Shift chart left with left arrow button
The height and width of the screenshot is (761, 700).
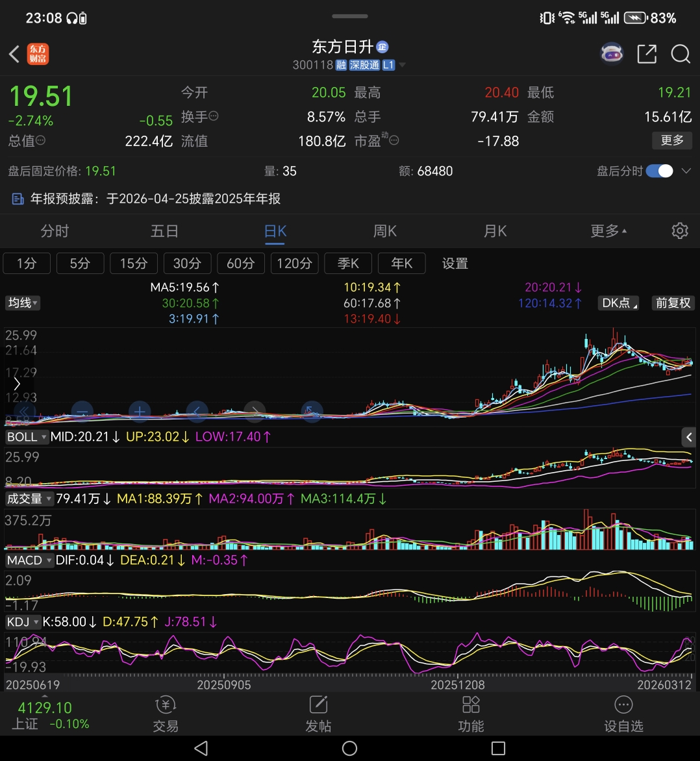pos(197,412)
